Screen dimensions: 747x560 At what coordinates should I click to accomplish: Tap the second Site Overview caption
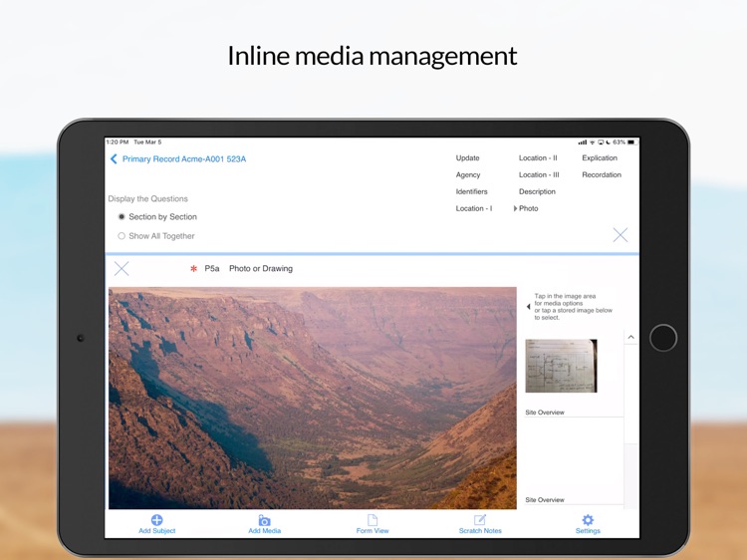545,500
